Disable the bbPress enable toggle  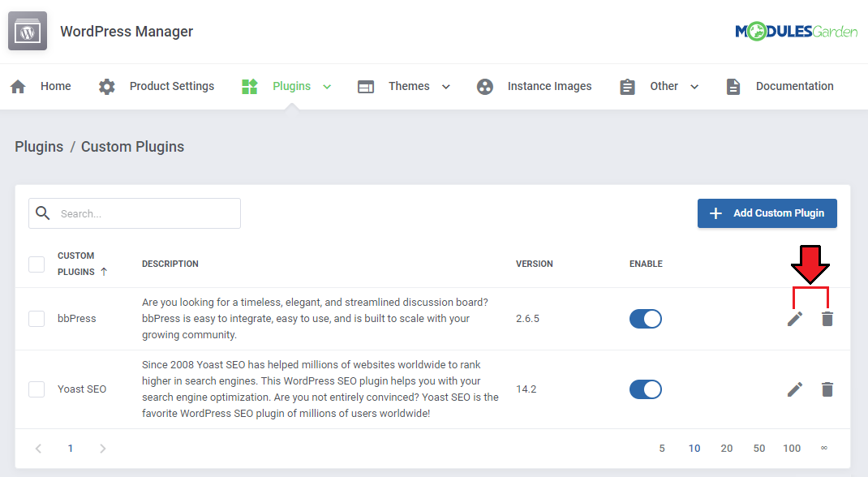[x=646, y=319]
